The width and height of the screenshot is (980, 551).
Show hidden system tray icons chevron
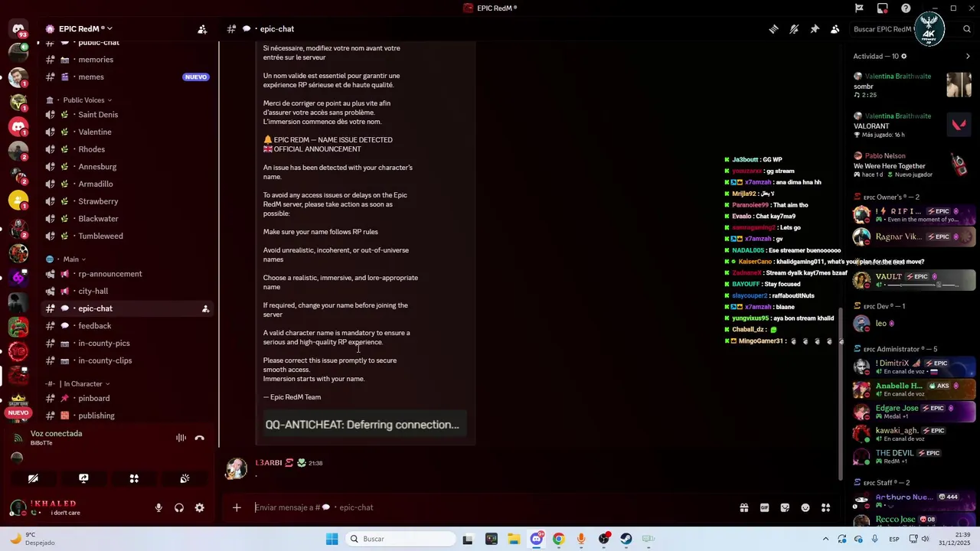825,539
